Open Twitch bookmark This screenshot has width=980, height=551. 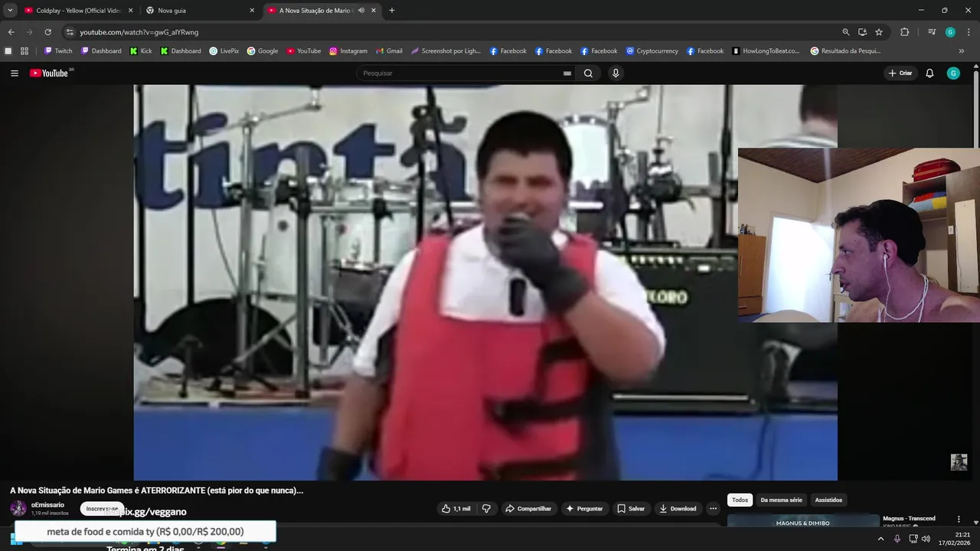coord(58,51)
